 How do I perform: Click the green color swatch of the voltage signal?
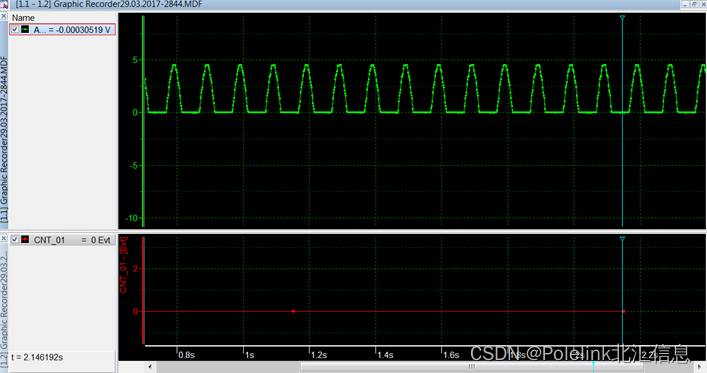(x=25, y=29)
